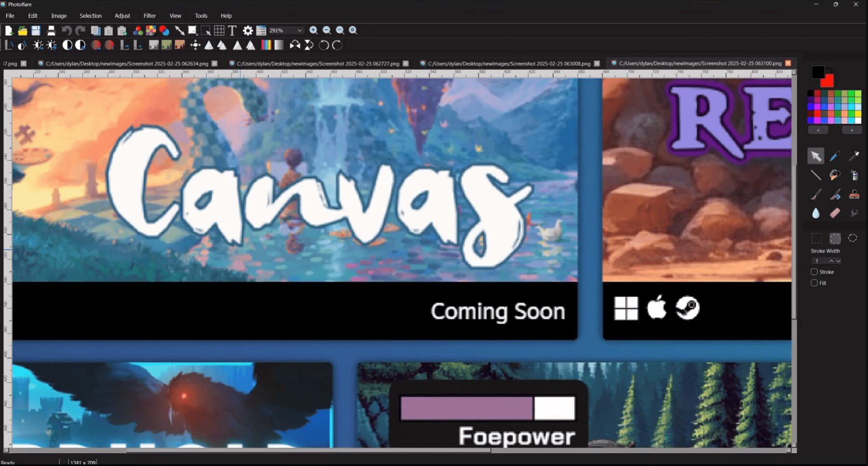Select the color picker dropper tool
This screenshot has width=868, height=466.
pyautogui.click(x=835, y=156)
